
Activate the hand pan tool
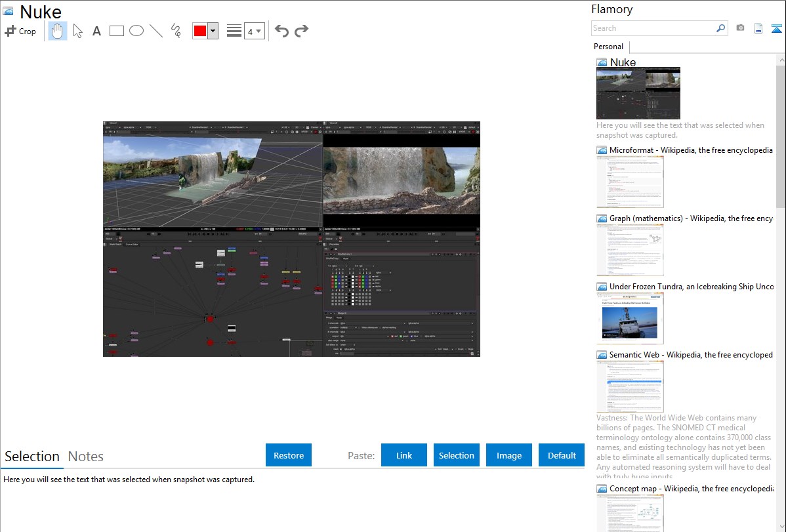57,31
